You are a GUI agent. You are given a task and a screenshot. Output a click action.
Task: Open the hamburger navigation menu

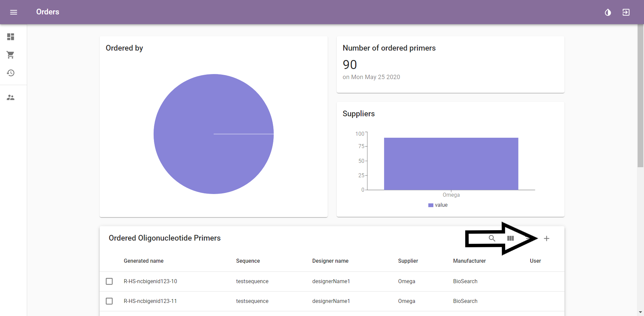pyautogui.click(x=13, y=12)
